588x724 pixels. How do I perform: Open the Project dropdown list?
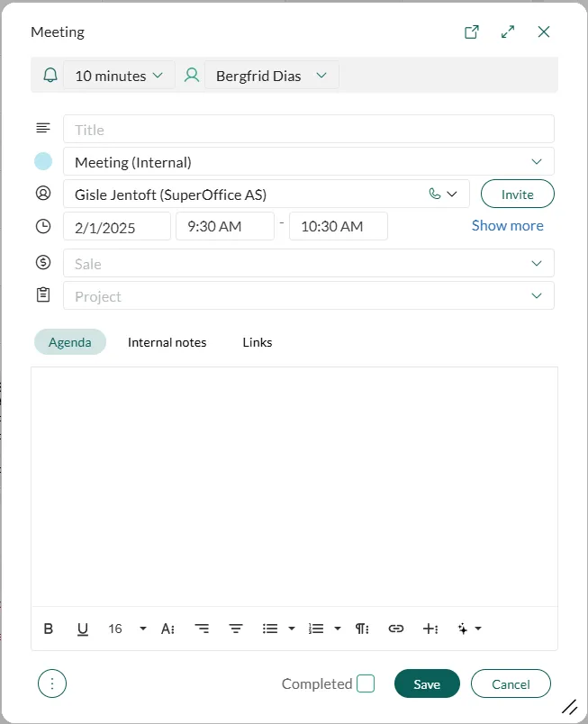[x=537, y=296]
